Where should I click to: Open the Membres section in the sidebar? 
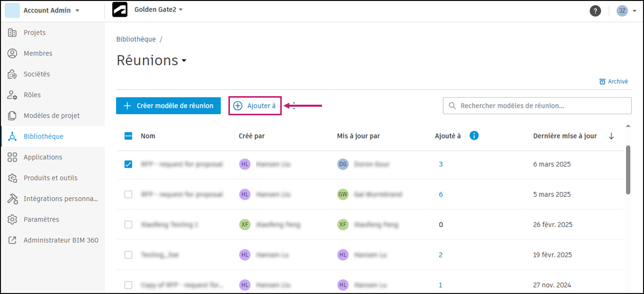coord(38,53)
